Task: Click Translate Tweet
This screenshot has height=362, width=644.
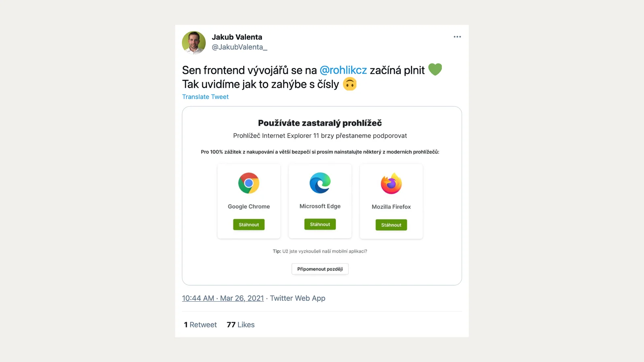Action: coord(205,97)
